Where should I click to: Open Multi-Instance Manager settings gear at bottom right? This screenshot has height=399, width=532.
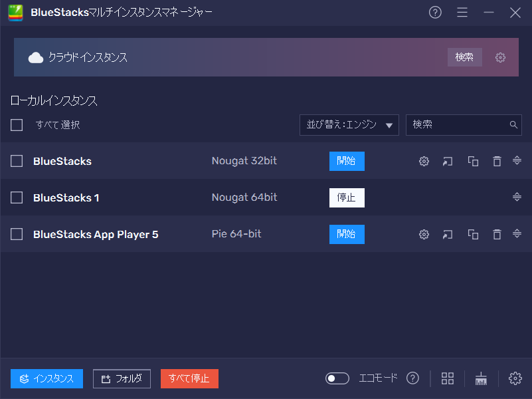pos(515,378)
